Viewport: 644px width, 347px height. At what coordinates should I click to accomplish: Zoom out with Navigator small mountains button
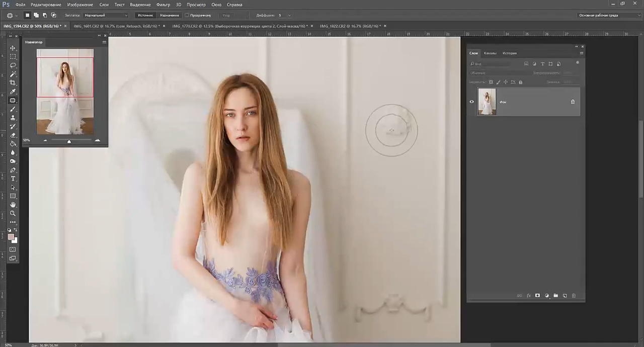tap(45, 140)
